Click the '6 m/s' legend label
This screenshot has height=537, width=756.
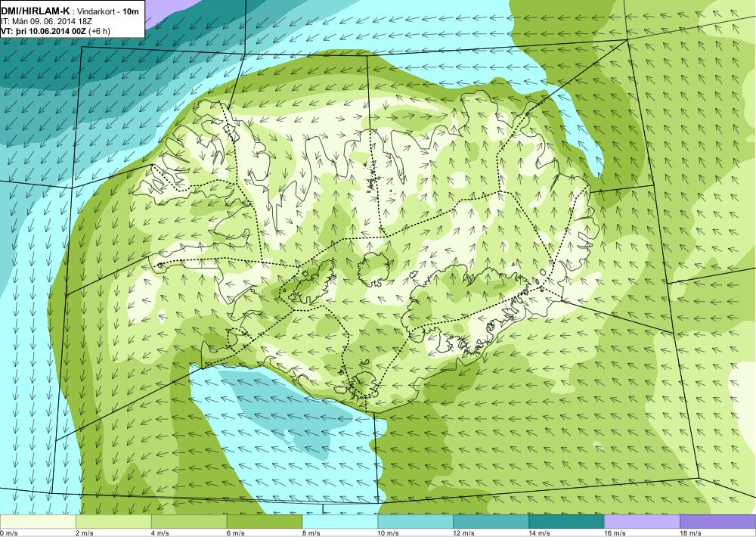[236, 533]
